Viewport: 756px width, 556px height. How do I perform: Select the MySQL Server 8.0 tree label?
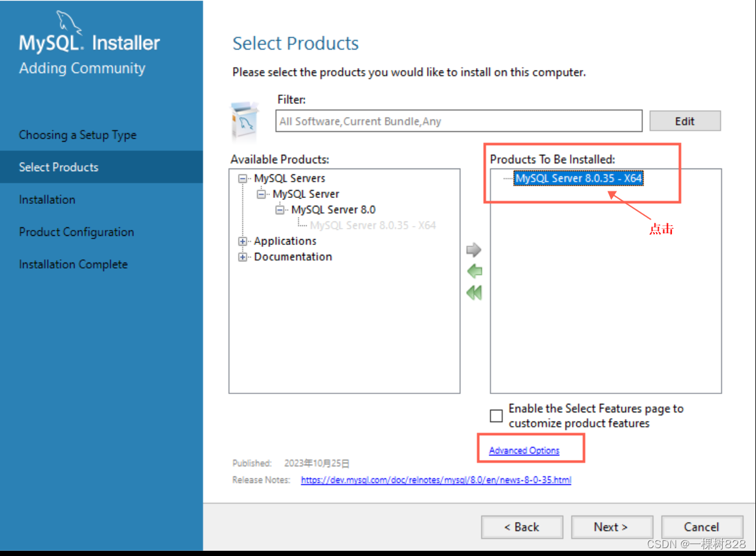coord(333,210)
